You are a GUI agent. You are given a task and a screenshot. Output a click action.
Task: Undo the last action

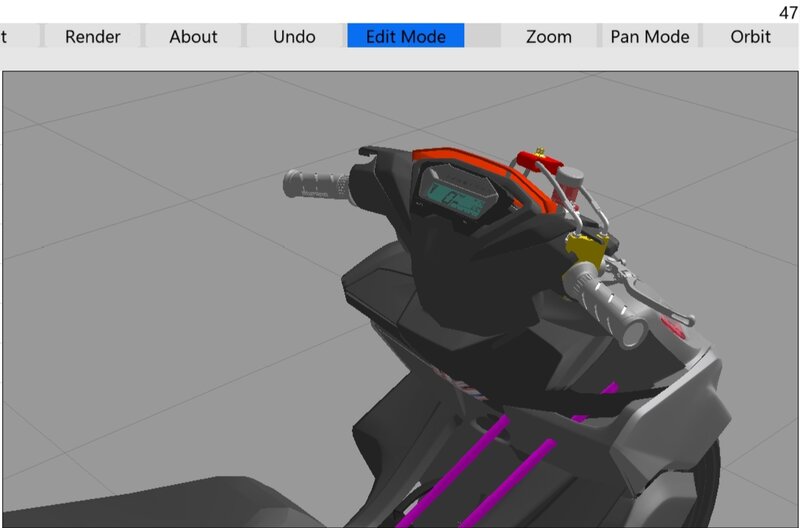tap(294, 36)
